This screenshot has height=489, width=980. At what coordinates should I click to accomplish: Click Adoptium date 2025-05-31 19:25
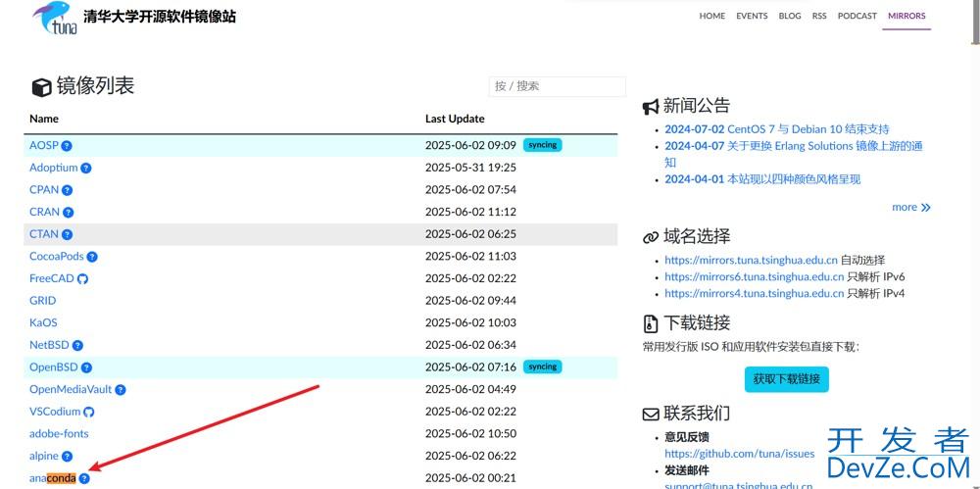[x=470, y=168]
